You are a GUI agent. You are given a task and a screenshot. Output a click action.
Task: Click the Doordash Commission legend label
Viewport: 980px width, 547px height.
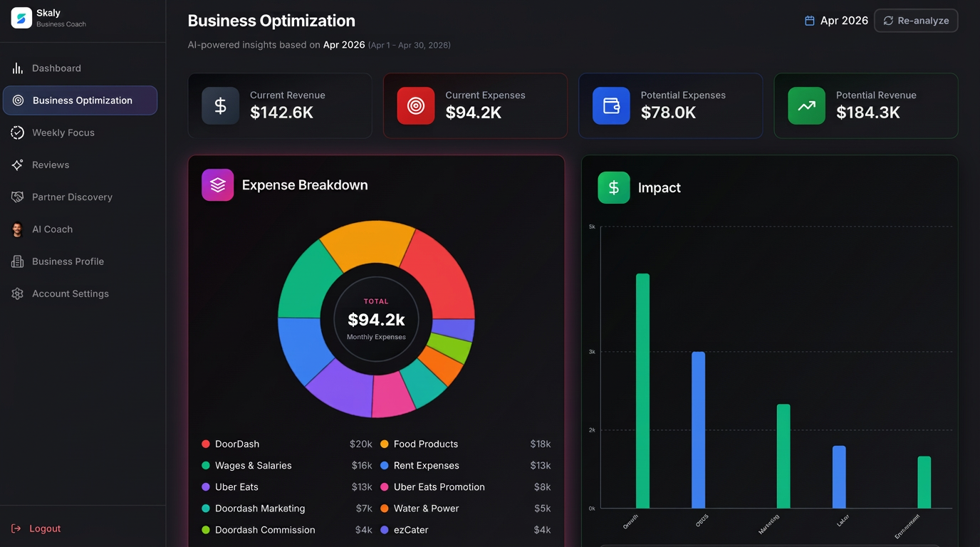[x=265, y=530]
